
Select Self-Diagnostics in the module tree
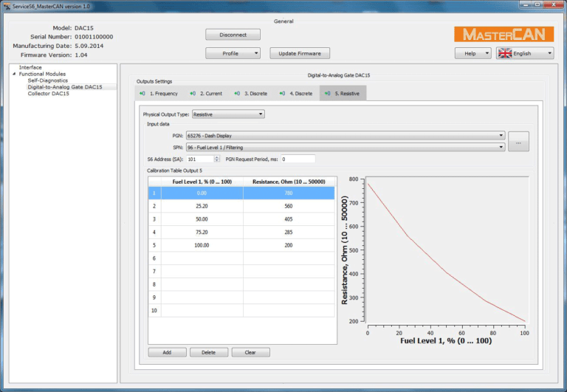pos(47,80)
